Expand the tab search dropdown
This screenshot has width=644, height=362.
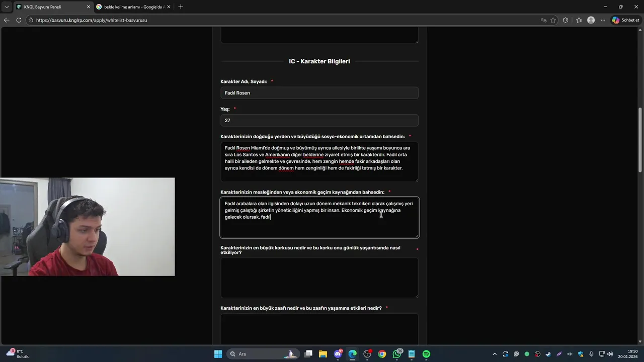7,7
